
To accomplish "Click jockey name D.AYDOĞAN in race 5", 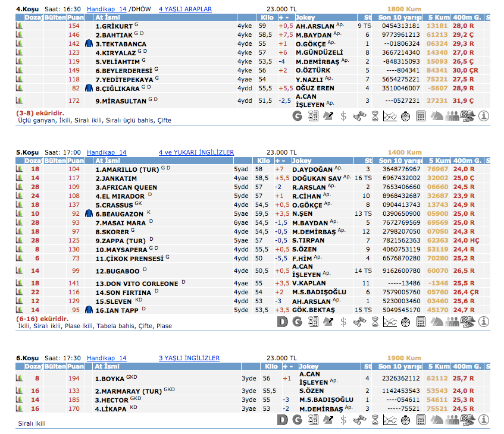I will click(312, 169).
